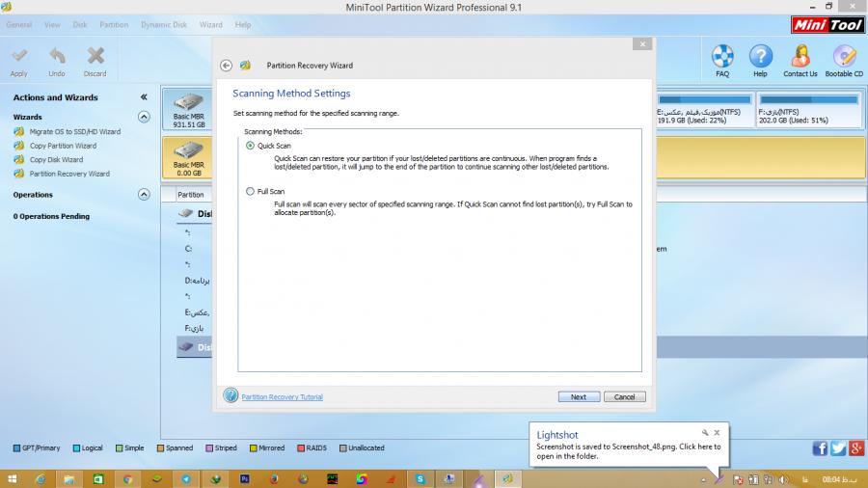Click the Contact Us icon
Screen dimensions: 868x488
[x=800, y=56]
